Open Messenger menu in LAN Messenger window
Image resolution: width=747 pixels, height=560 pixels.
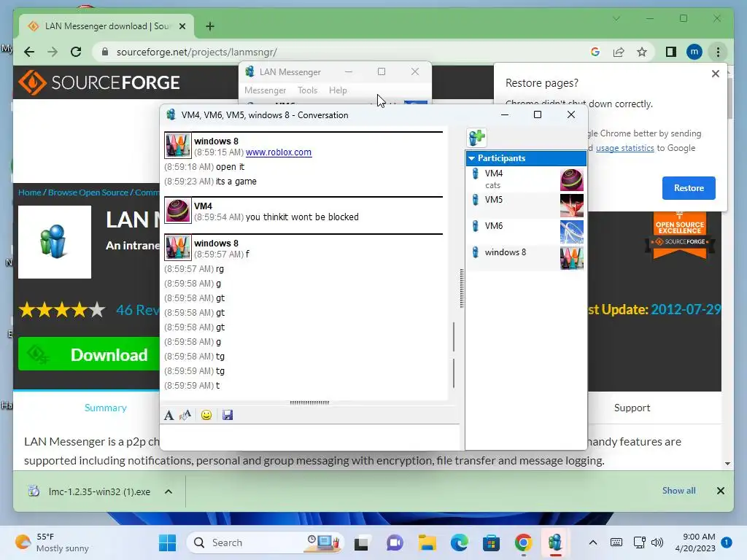265,90
